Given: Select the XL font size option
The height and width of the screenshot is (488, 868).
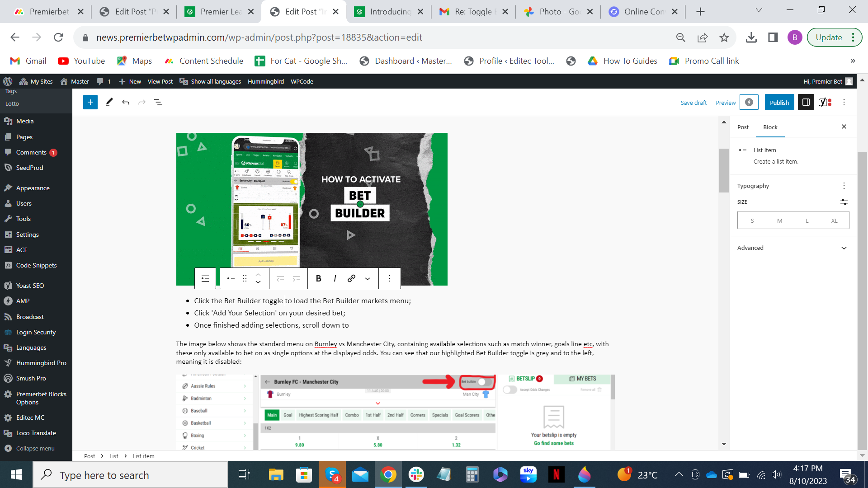Looking at the screenshot, I should coord(834,221).
